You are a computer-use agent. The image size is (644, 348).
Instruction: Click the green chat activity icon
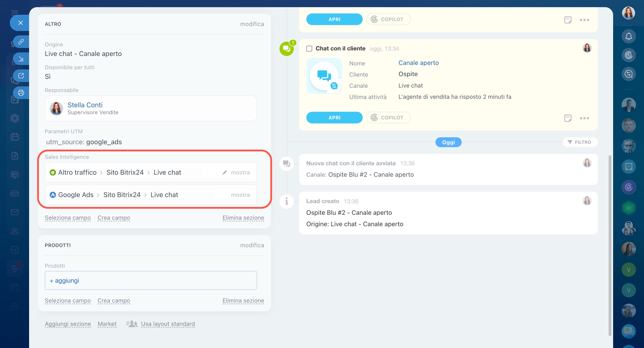click(286, 49)
